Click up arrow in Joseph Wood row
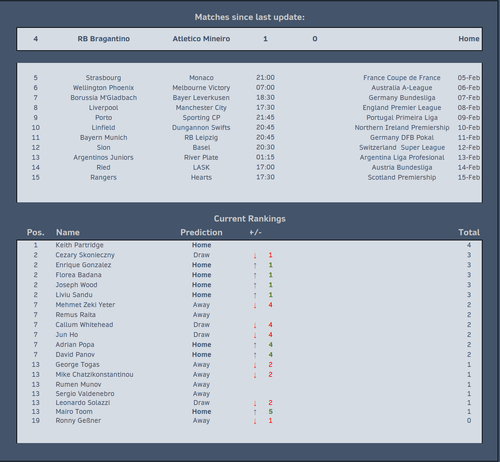The width and height of the screenshot is (500, 462). point(255,286)
